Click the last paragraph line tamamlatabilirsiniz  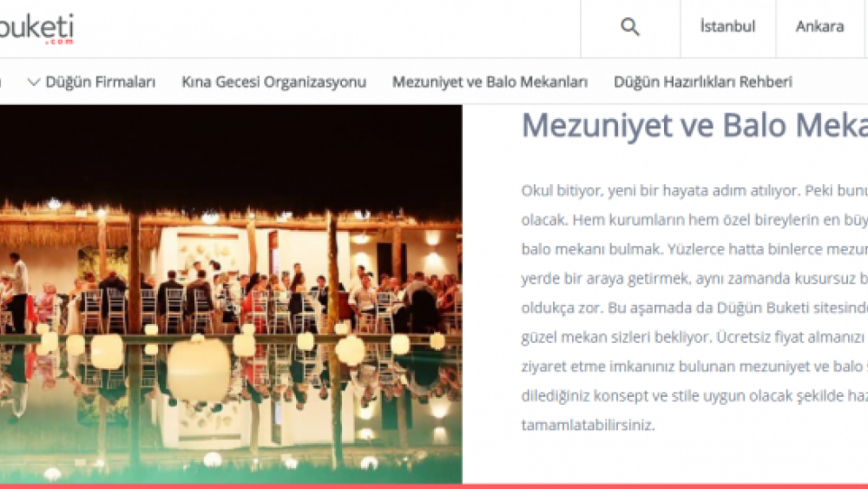pos(587,426)
